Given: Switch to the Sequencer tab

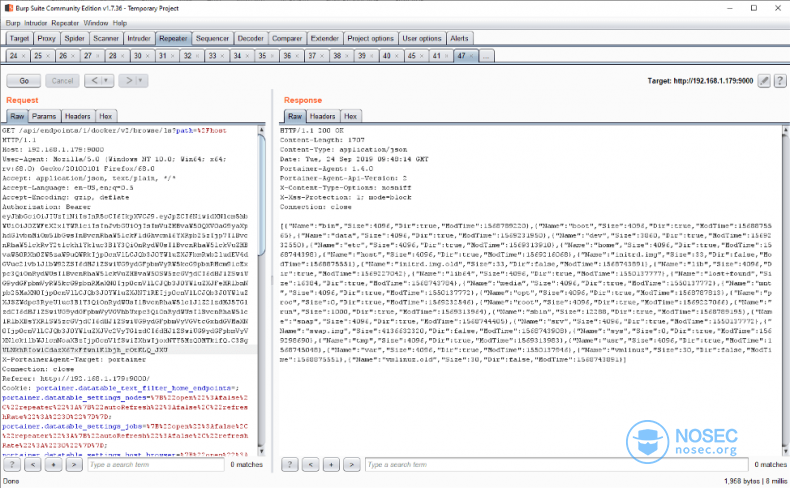Looking at the screenshot, I should point(213,38).
